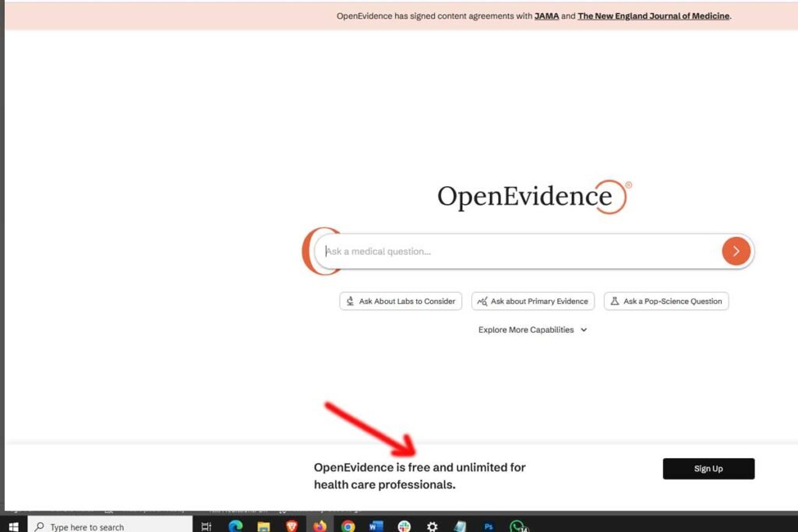The height and width of the screenshot is (532, 798).
Task: Open Task View from the taskbar
Action: pyautogui.click(x=206, y=527)
